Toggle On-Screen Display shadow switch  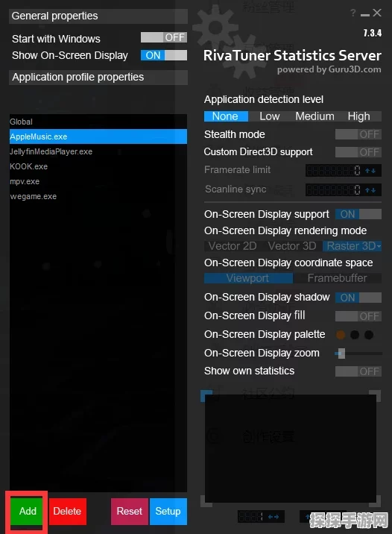pyautogui.click(x=358, y=298)
